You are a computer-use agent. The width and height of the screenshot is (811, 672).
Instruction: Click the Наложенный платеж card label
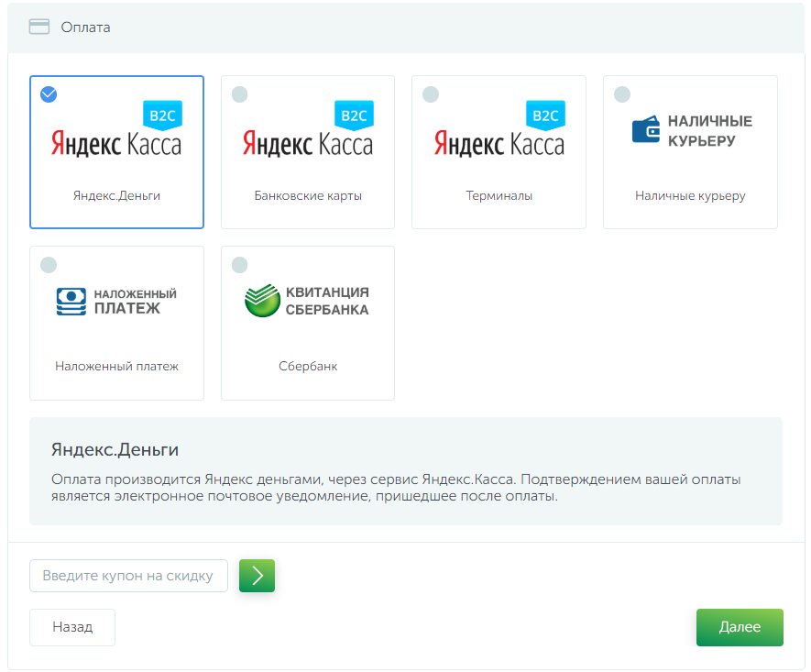(x=116, y=367)
